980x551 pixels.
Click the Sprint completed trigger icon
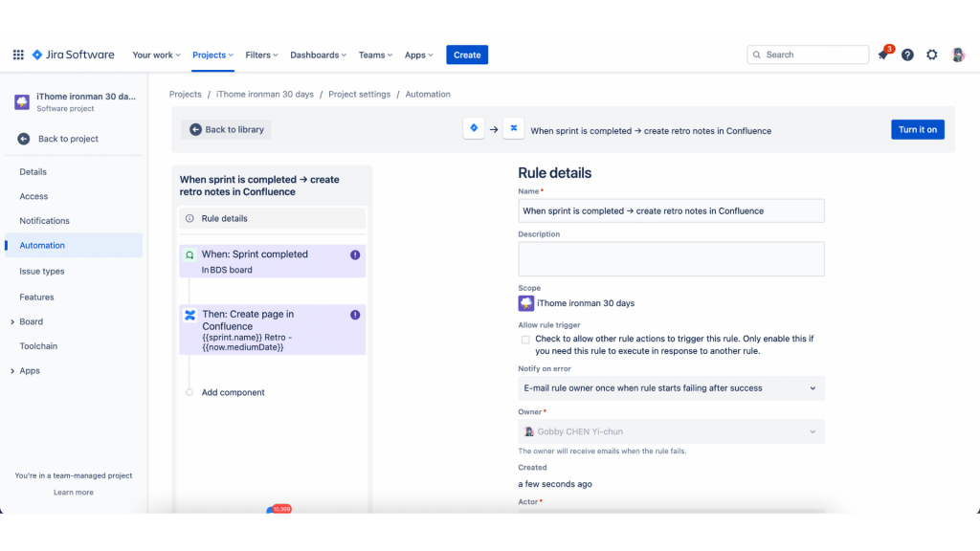(x=189, y=254)
